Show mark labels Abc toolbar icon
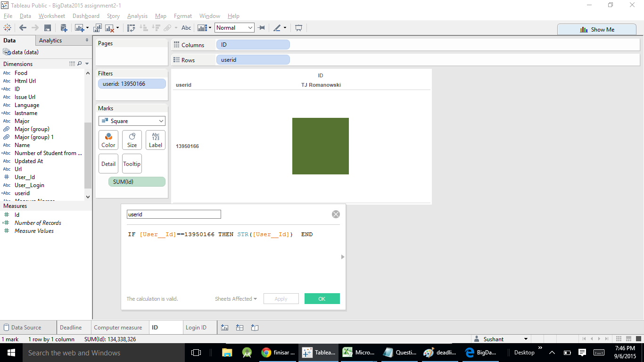The width and height of the screenshot is (644, 362). pos(186,28)
